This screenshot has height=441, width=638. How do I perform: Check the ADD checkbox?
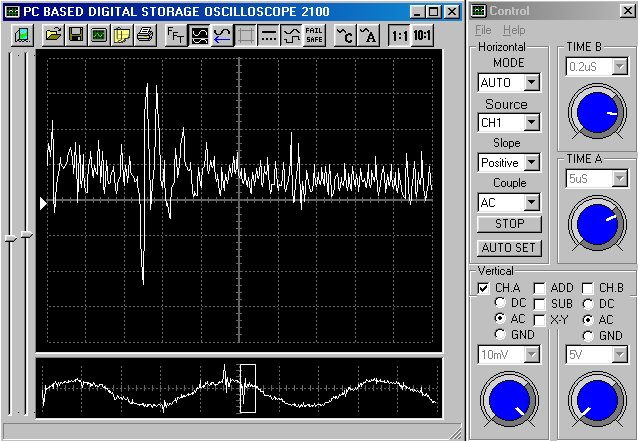(540, 288)
